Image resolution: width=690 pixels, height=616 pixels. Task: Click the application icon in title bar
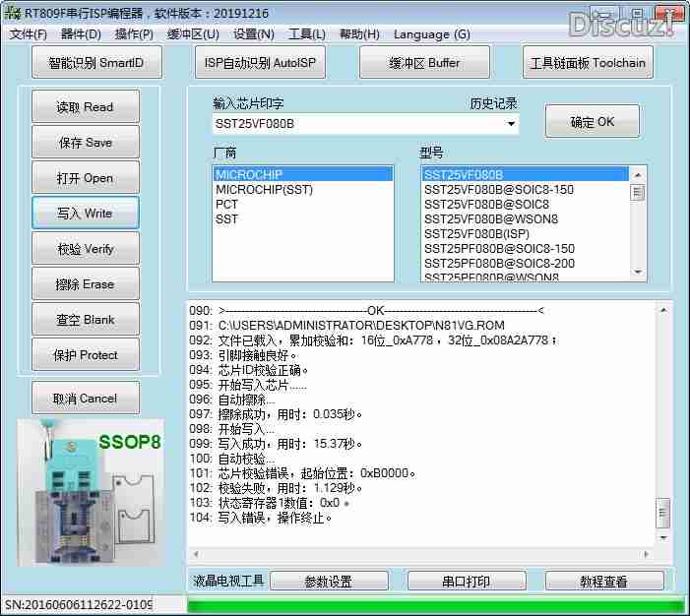coord(13,13)
